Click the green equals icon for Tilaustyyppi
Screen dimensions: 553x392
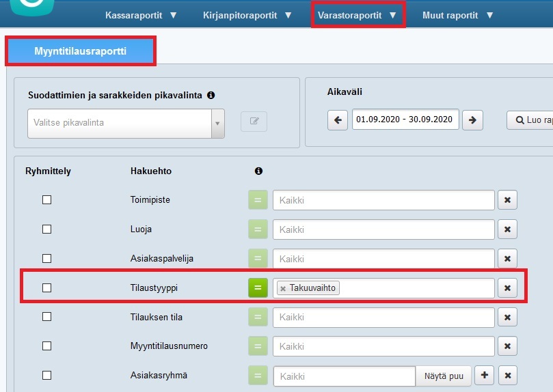click(258, 288)
